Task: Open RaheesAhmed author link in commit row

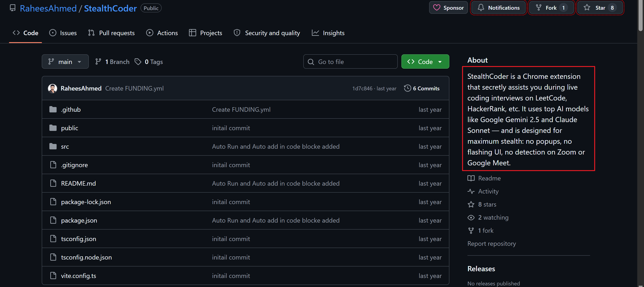Action: 81,89
